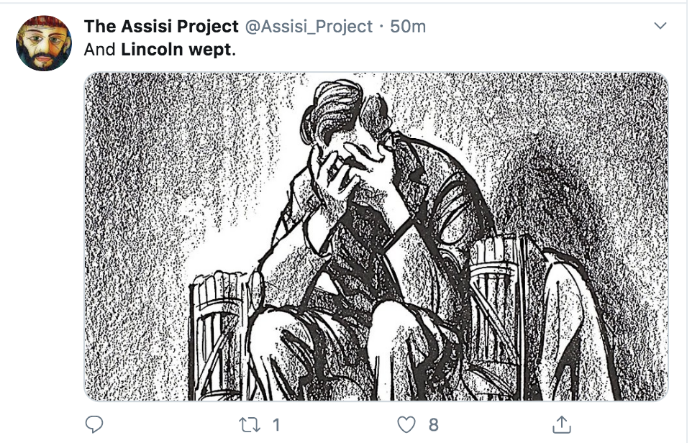Click the retweet count number 1

pyautogui.click(x=276, y=425)
